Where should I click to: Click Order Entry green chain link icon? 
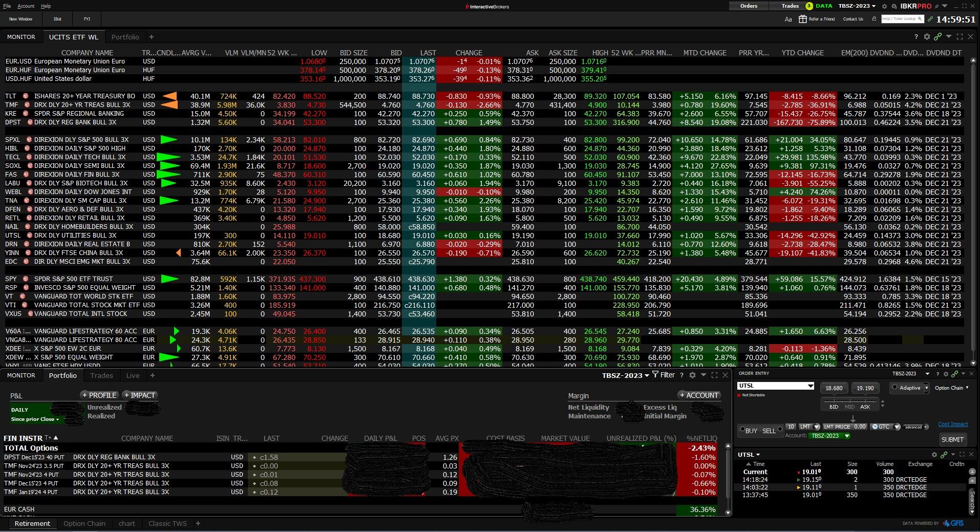[954, 374]
